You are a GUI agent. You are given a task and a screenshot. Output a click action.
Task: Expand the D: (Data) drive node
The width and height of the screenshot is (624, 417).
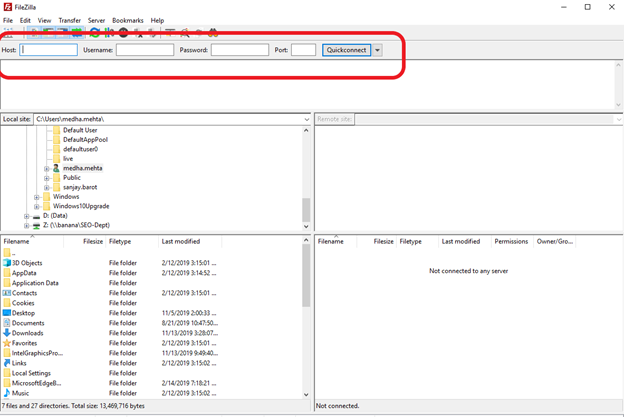pyautogui.click(x=27, y=216)
